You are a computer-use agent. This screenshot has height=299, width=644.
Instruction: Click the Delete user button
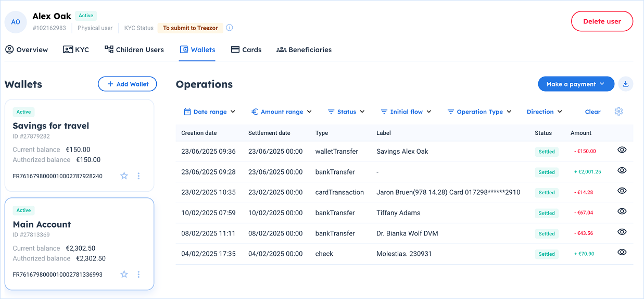point(602,21)
